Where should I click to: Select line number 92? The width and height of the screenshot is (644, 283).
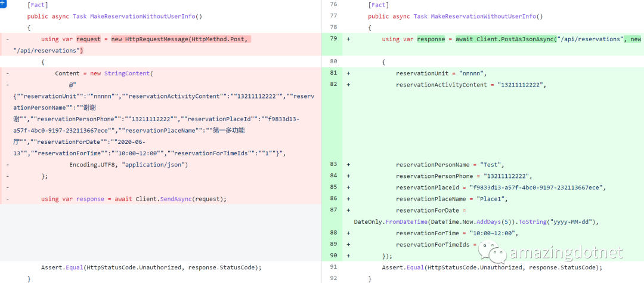coord(333,278)
